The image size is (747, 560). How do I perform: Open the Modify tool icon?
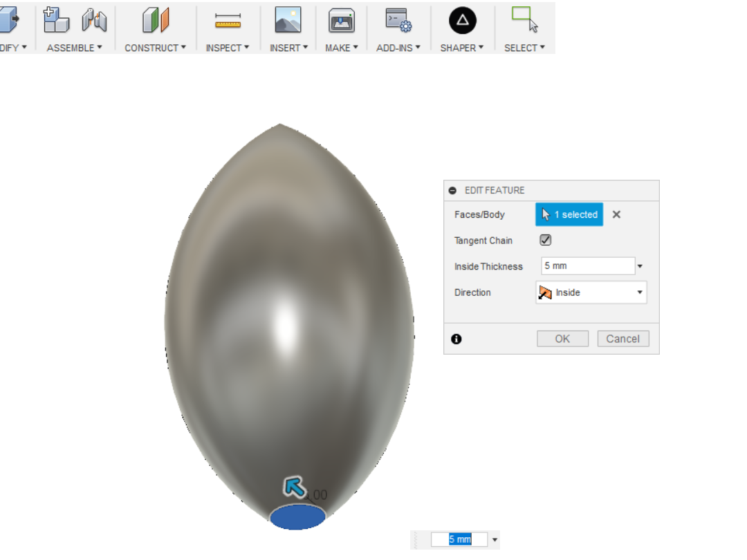coord(7,21)
